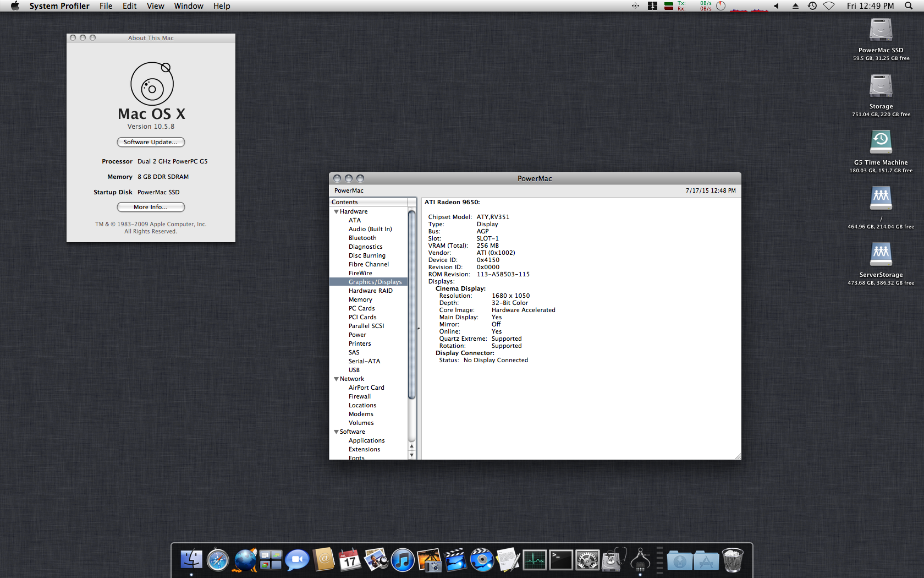Click the Spotlight search magnifier

[909, 6]
